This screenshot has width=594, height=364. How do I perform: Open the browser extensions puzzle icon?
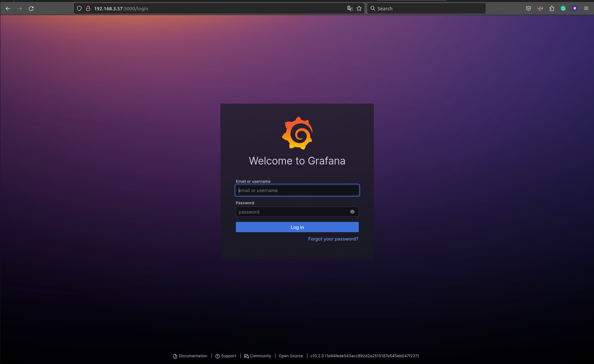pyautogui.click(x=552, y=9)
